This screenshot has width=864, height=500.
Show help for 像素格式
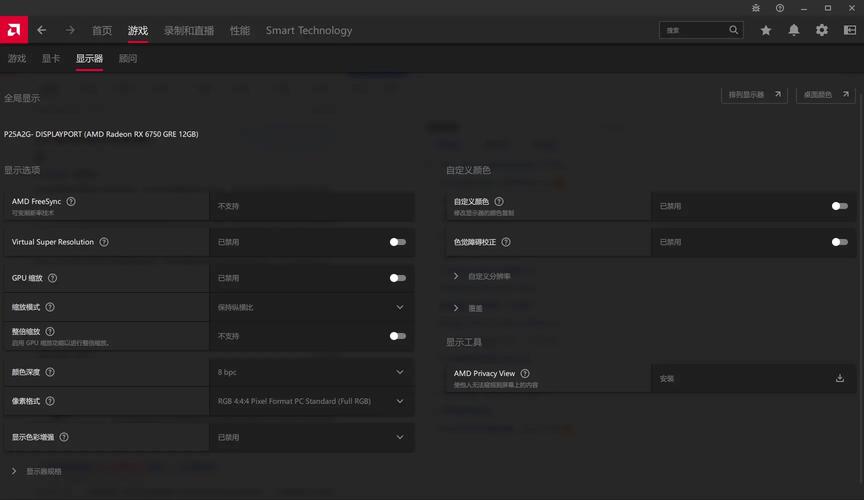tap(50, 401)
